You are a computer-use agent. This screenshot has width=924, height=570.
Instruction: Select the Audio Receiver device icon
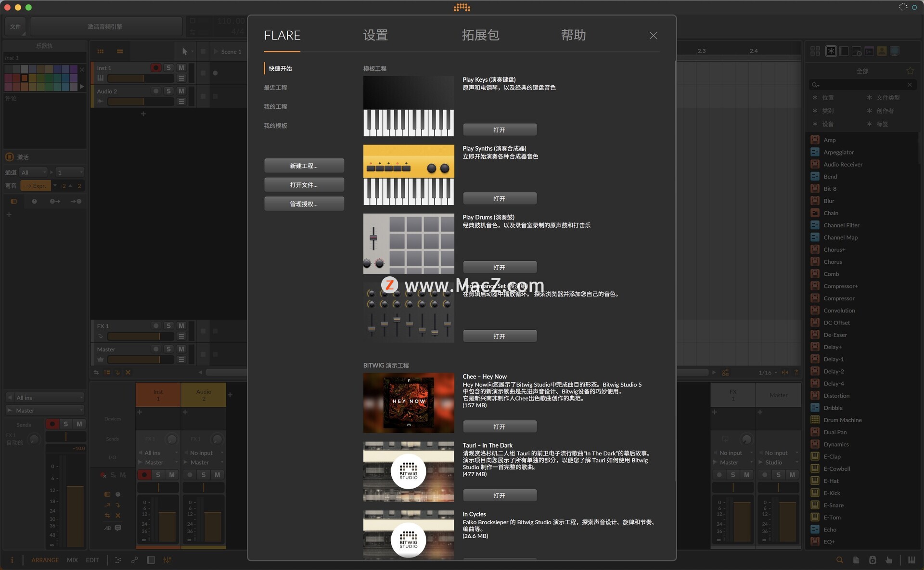(815, 164)
